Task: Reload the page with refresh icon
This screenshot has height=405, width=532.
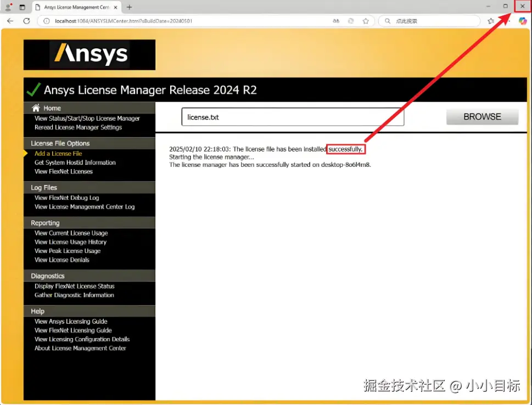Action: pyautogui.click(x=26, y=21)
